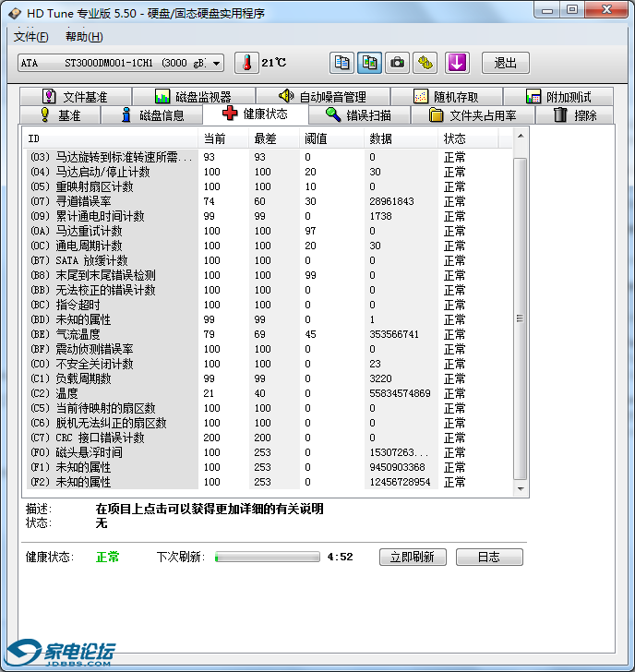Click the 21℃ temperature reading

tap(274, 63)
